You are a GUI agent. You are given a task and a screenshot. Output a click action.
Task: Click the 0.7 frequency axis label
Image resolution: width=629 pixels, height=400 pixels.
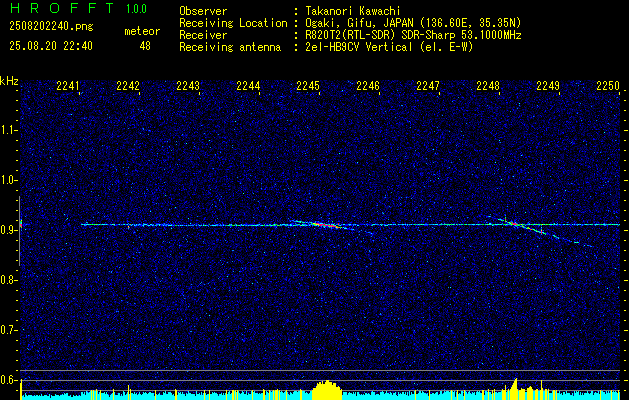click(x=7, y=330)
